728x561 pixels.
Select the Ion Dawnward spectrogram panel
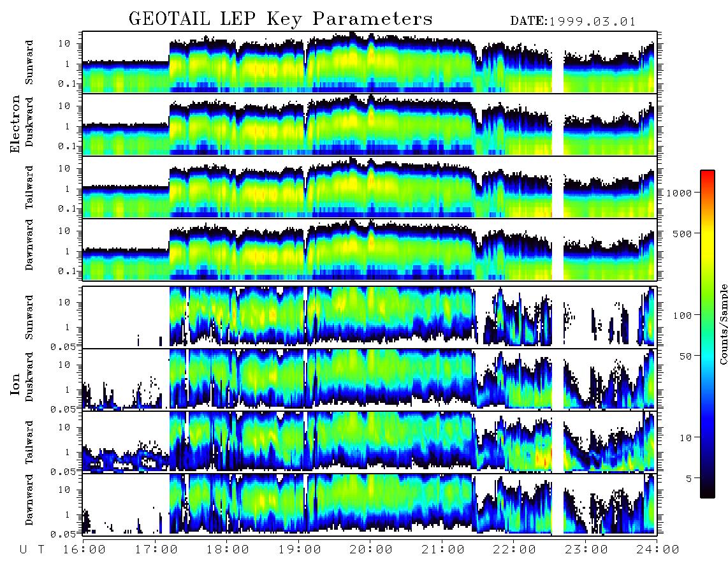370,504
